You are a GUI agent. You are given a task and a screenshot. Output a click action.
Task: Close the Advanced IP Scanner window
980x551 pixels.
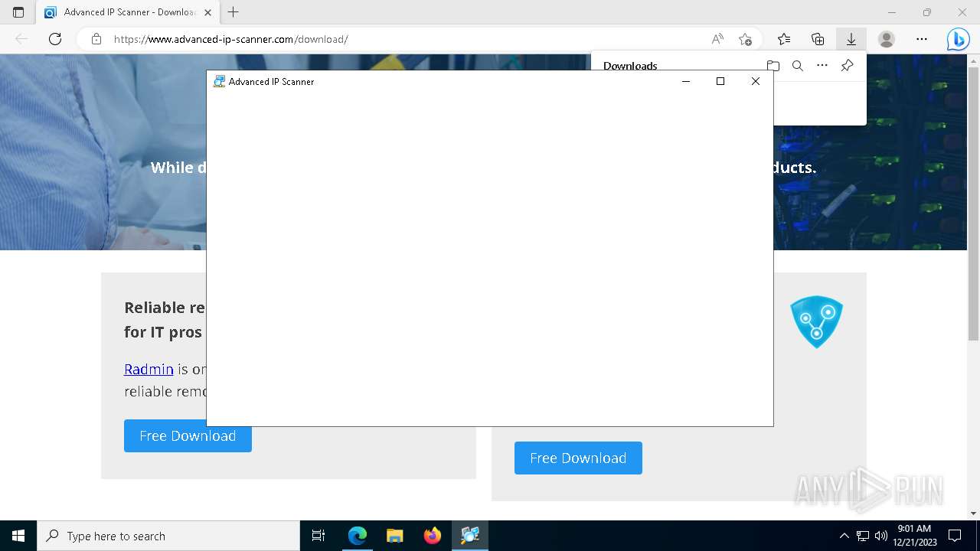coord(756,81)
